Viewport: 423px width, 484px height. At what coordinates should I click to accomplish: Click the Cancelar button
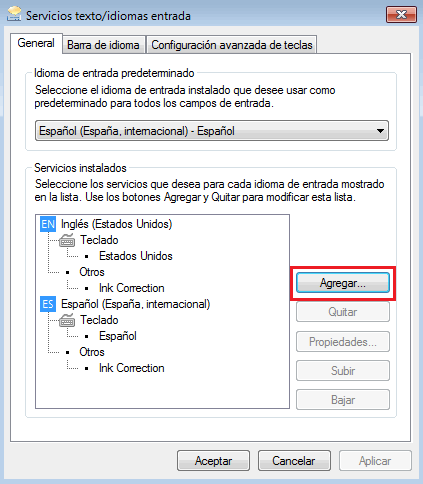coord(294,461)
